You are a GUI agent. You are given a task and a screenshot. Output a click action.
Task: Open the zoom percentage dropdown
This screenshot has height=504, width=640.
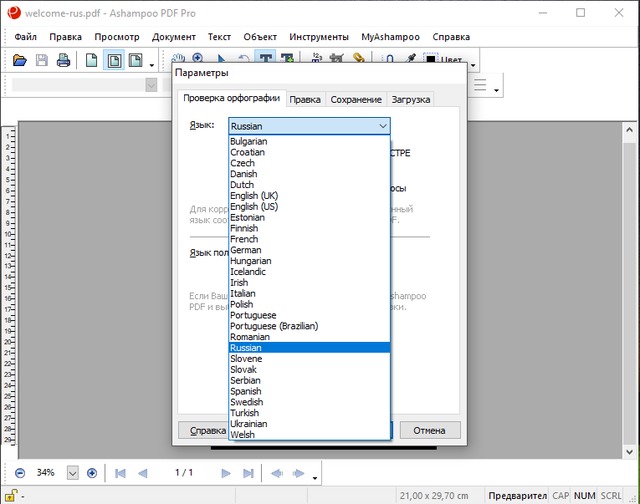pos(73,472)
